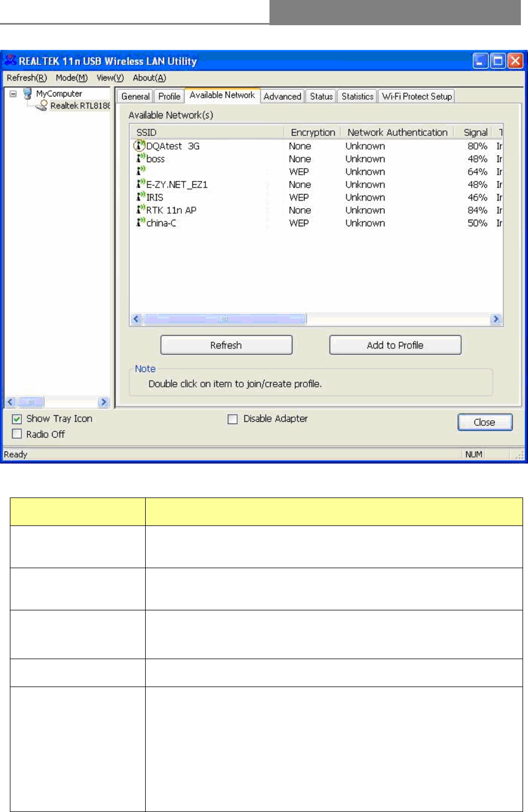This screenshot has height=812, width=528.
Task: Click the antenna icon beside boss
Action: click(x=140, y=158)
